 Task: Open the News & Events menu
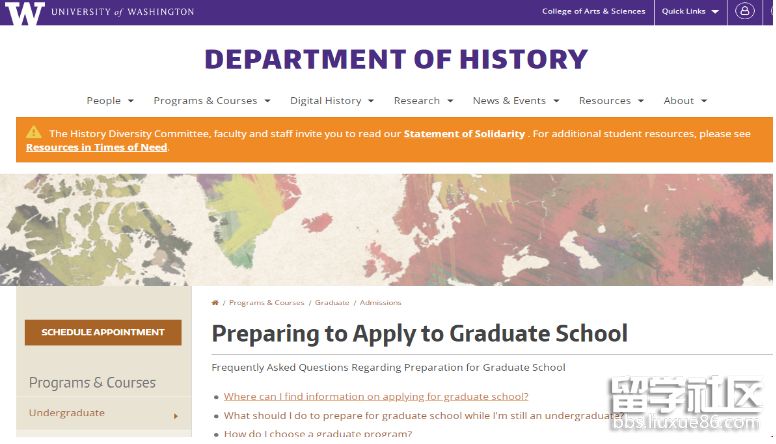(509, 100)
